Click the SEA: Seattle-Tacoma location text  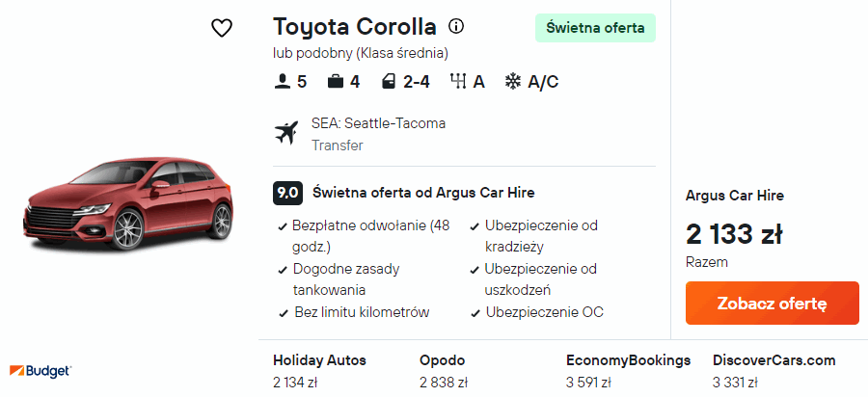378,123
